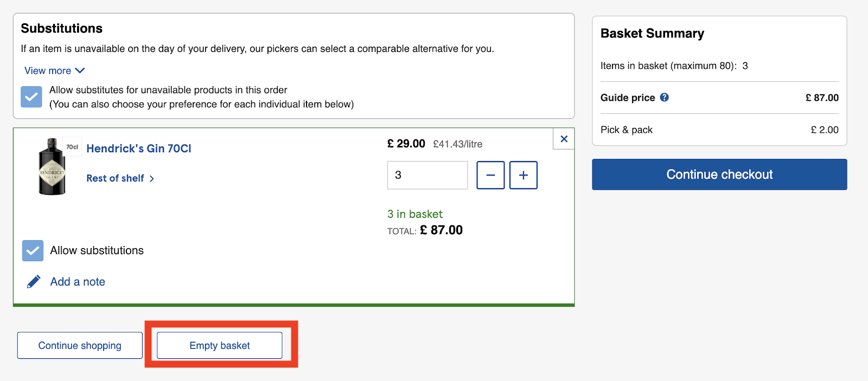Click the 70cl badge on the bottle image
Screen dimensions: 868x381
(x=72, y=146)
